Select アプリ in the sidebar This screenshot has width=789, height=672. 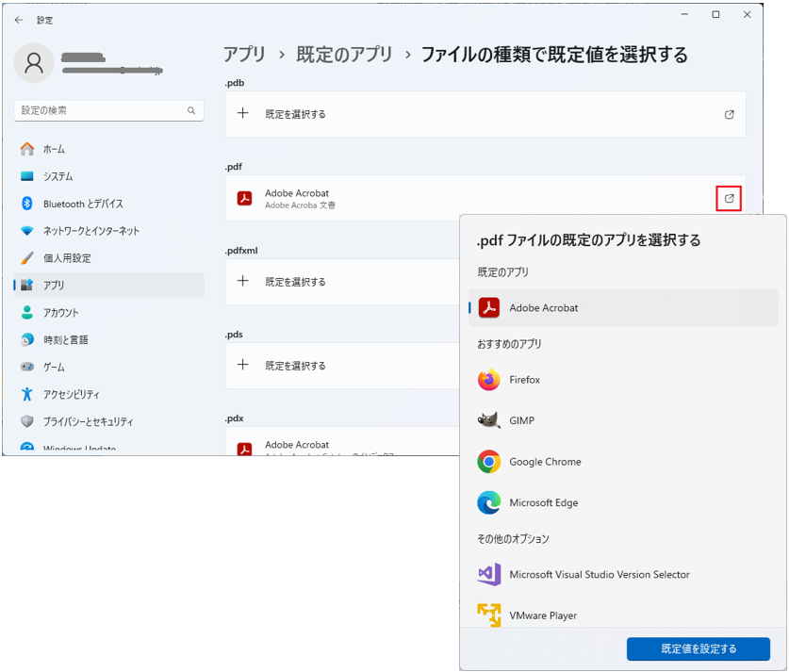[108, 286]
